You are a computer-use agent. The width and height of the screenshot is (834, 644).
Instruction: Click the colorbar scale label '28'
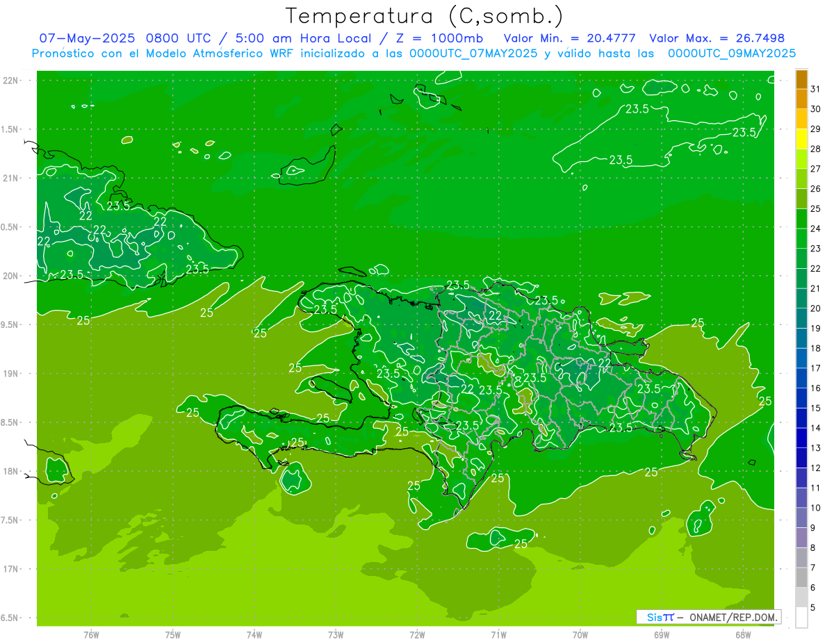click(x=815, y=149)
